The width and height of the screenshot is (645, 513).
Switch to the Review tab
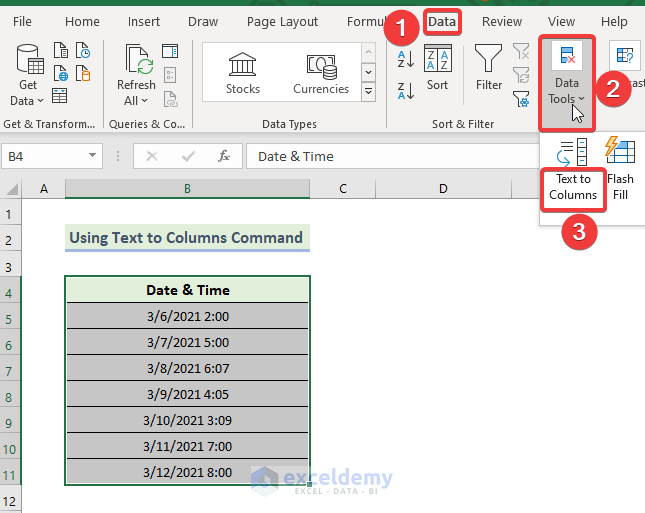point(502,21)
